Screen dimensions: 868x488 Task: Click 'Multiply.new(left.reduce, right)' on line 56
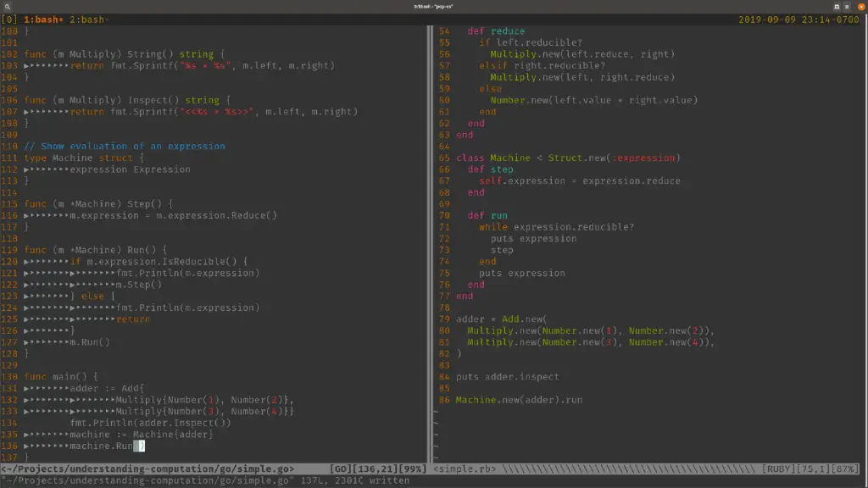582,54
